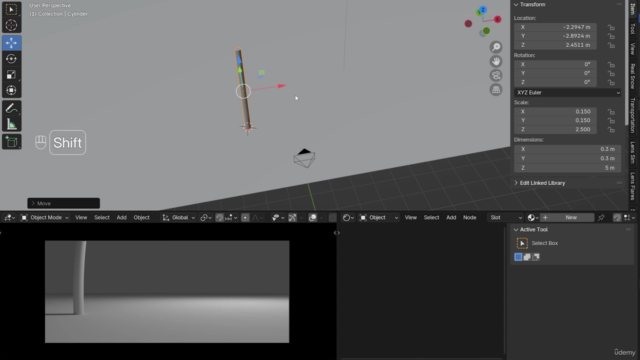Open XYZ Euler rotation mode dropdown
640x360 pixels.
pyautogui.click(x=568, y=93)
